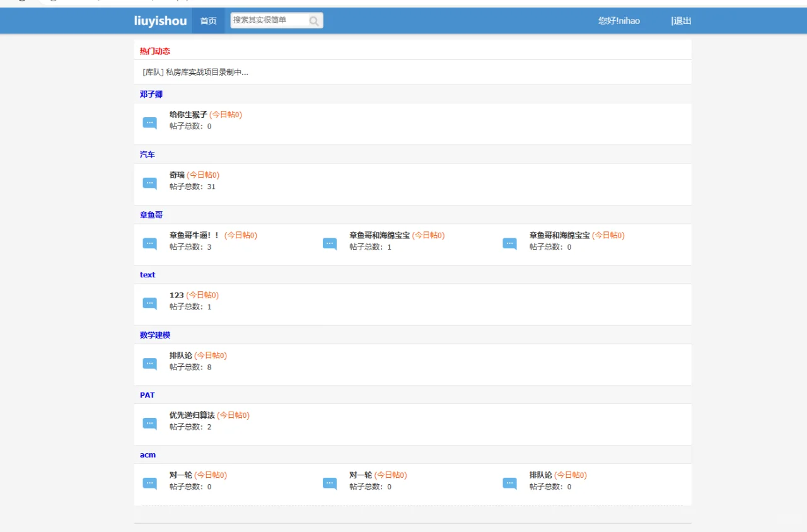807x532 pixels.
Task: Click the 帖子总数：8 count under 排队论
Action: tap(190, 367)
